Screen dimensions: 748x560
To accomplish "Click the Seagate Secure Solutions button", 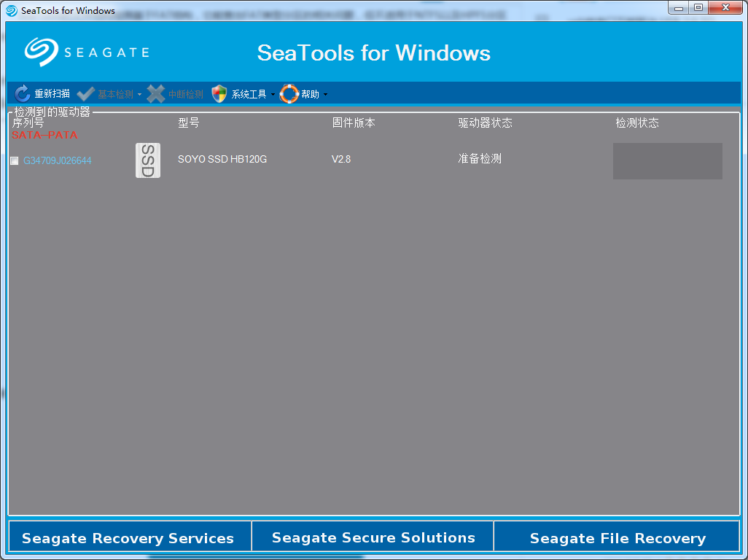I will pyautogui.click(x=373, y=537).
